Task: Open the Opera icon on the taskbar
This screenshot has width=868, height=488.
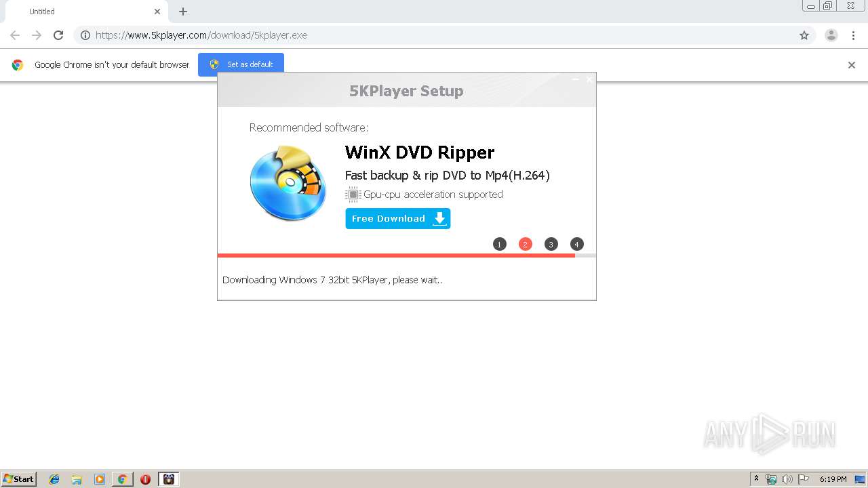Action: click(x=145, y=479)
